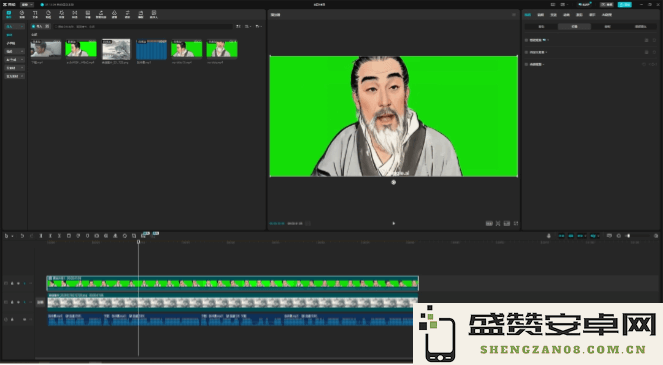Select the landscape painting thumbnail in the media bin
Image resolution: width=663 pixels, height=365 pixels.
[116, 49]
